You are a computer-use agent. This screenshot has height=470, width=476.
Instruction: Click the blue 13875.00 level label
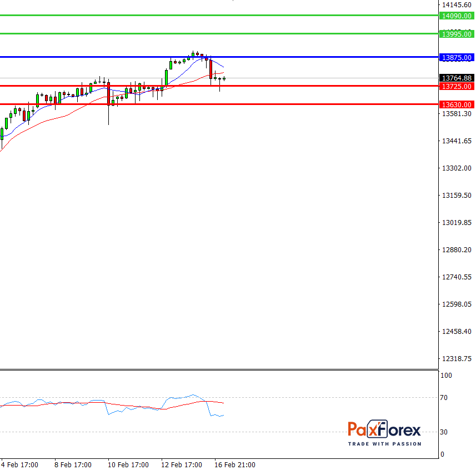(455, 58)
